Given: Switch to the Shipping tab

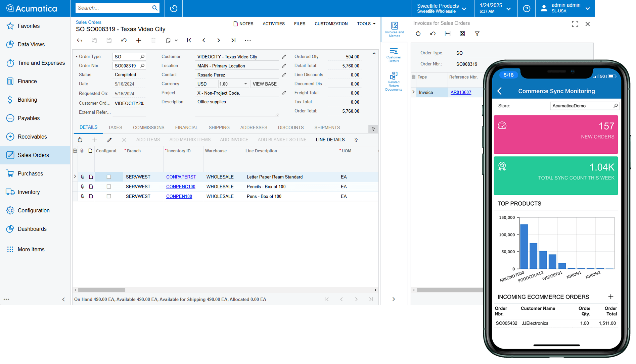Looking at the screenshot, I should [x=219, y=127].
